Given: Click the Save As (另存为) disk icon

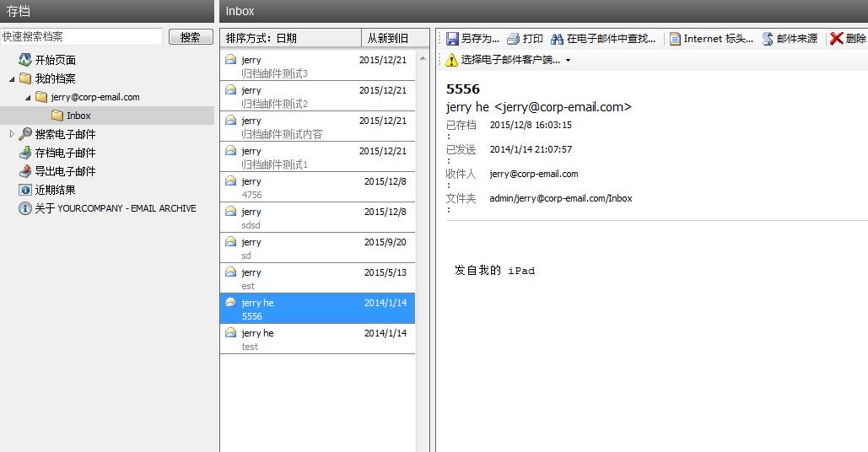Looking at the screenshot, I should click(452, 39).
